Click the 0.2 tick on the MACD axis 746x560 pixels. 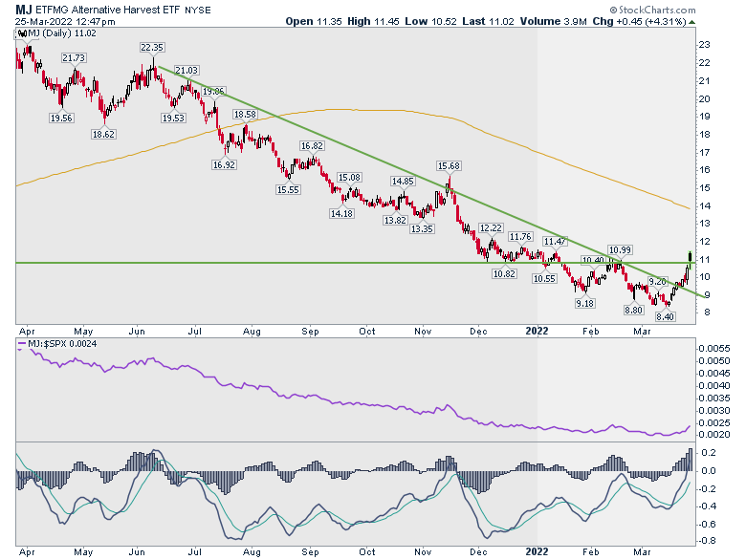tap(709, 453)
